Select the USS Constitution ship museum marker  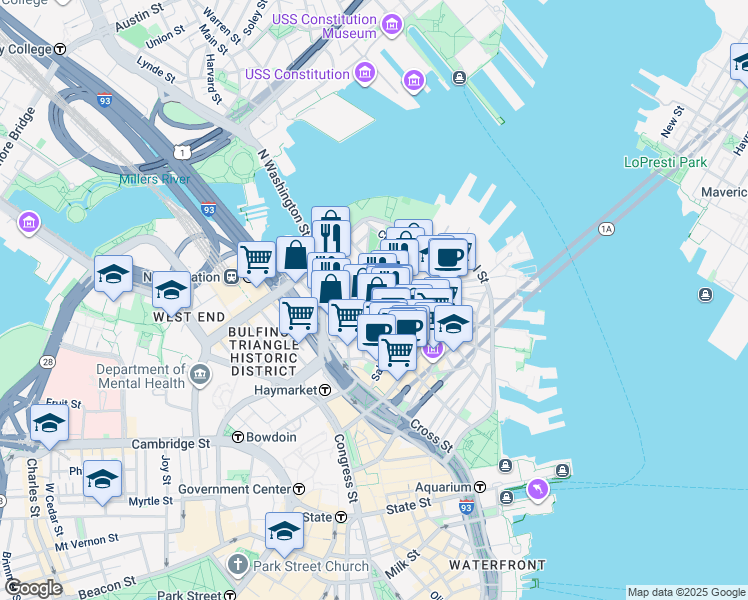tap(365, 73)
